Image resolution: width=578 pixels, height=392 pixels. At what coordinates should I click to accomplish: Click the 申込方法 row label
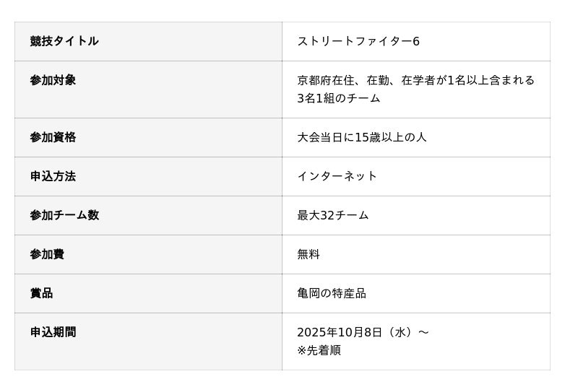(x=53, y=176)
